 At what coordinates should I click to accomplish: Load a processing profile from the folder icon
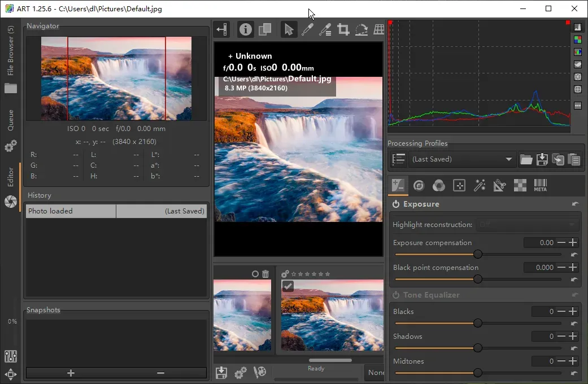click(x=526, y=160)
